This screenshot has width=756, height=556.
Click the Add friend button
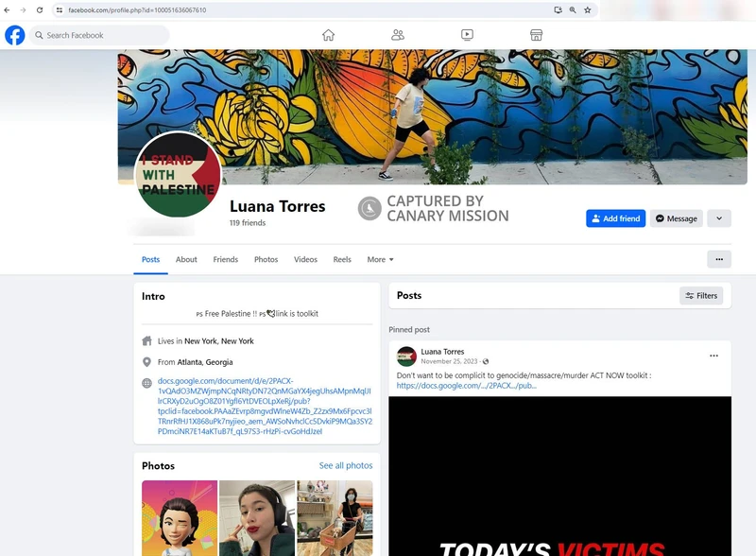[615, 218]
